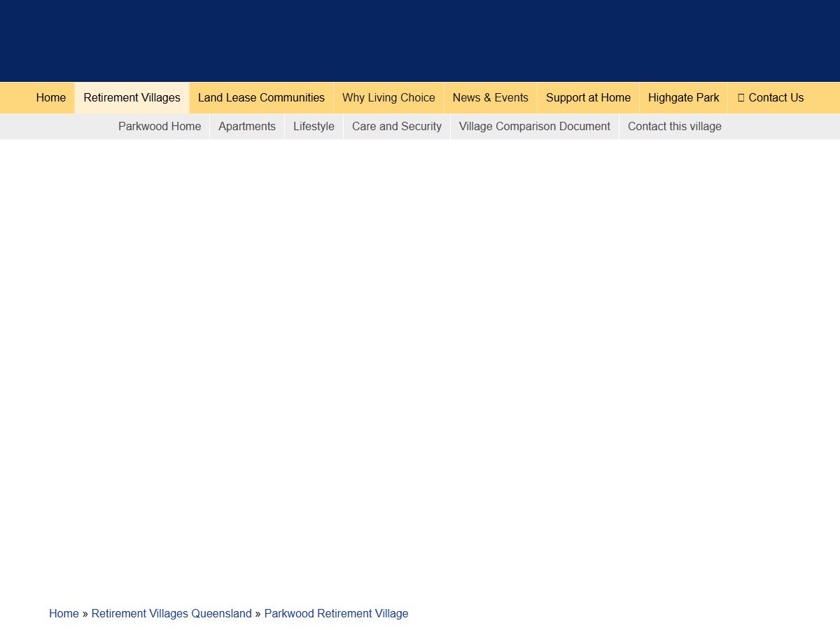
Task: Open the Village Comparison Document
Action: coord(535,127)
